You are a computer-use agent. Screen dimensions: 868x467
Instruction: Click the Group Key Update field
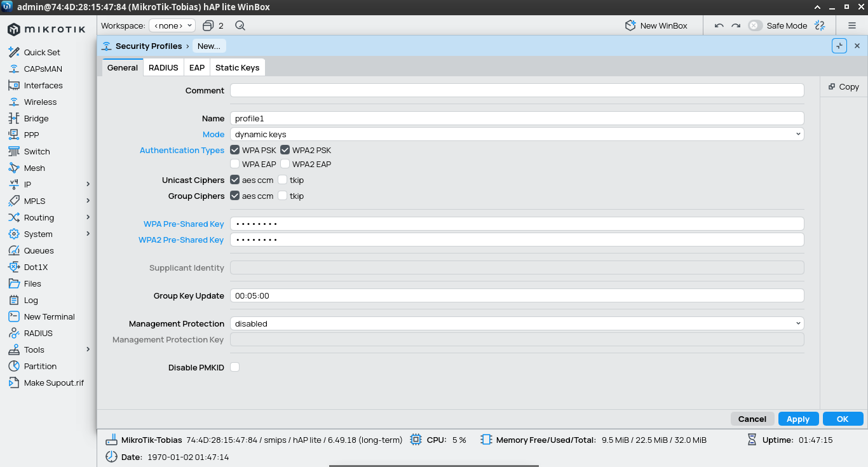coord(517,296)
